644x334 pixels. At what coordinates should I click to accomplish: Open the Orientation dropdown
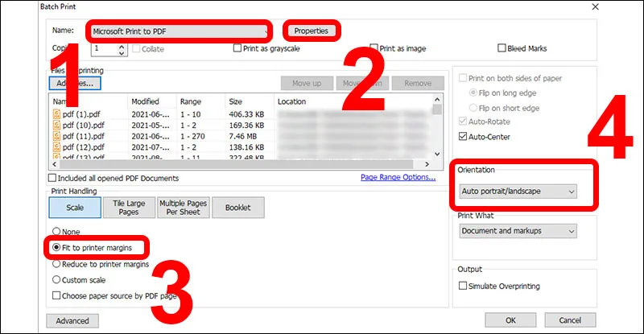(x=518, y=192)
